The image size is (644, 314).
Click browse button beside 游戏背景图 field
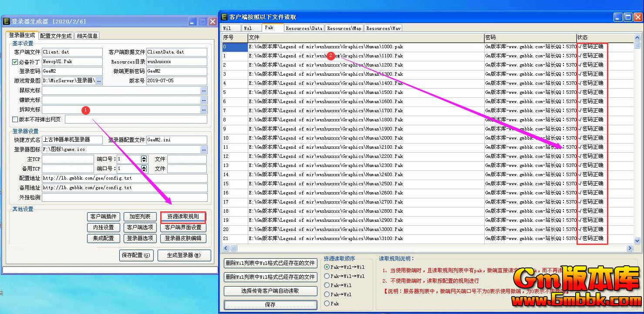click(99, 81)
